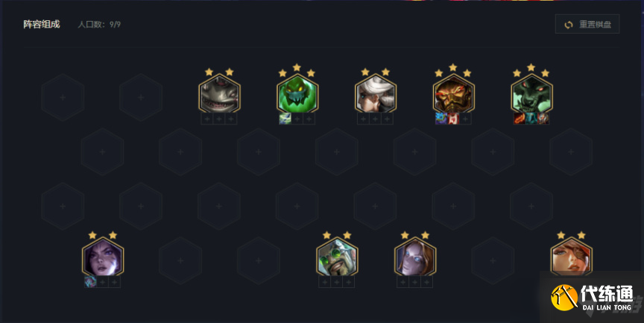The width and height of the screenshot is (644, 323).
Task: Click the 重置棋盘 reset board button
Action: coord(587,25)
